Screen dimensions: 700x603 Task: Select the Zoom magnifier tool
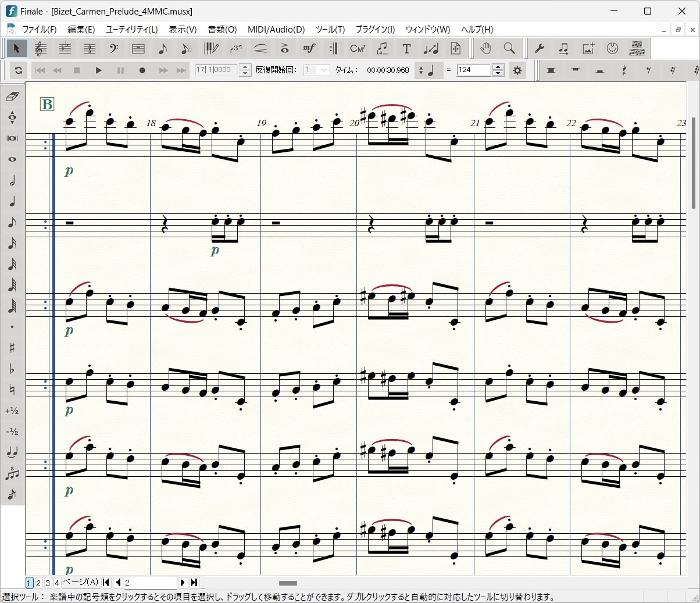coord(509,49)
